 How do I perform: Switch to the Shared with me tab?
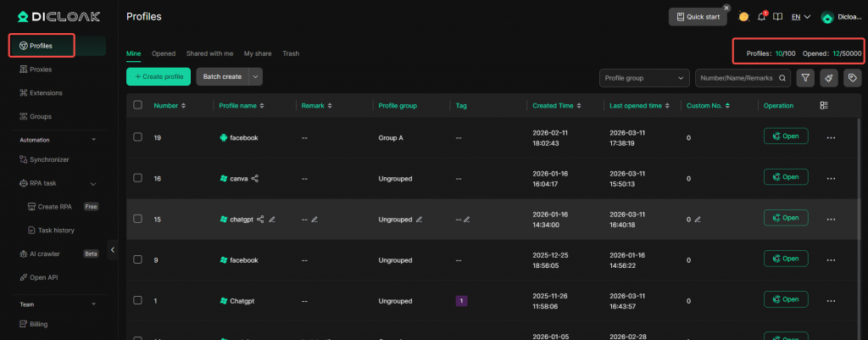click(209, 53)
